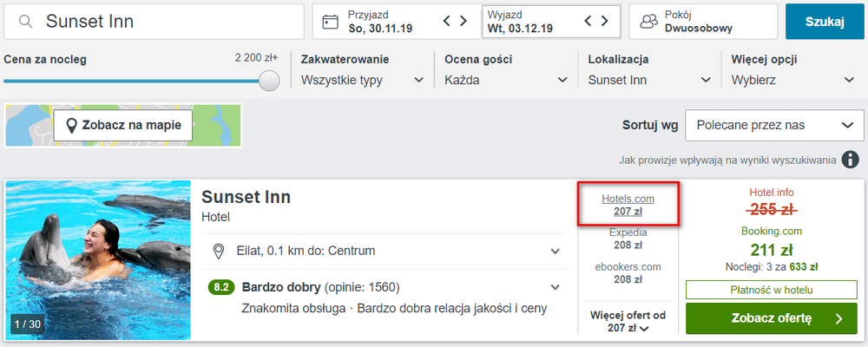Click the 8.2 rating badge
The image size is (868, 347).
coord(221,287)
